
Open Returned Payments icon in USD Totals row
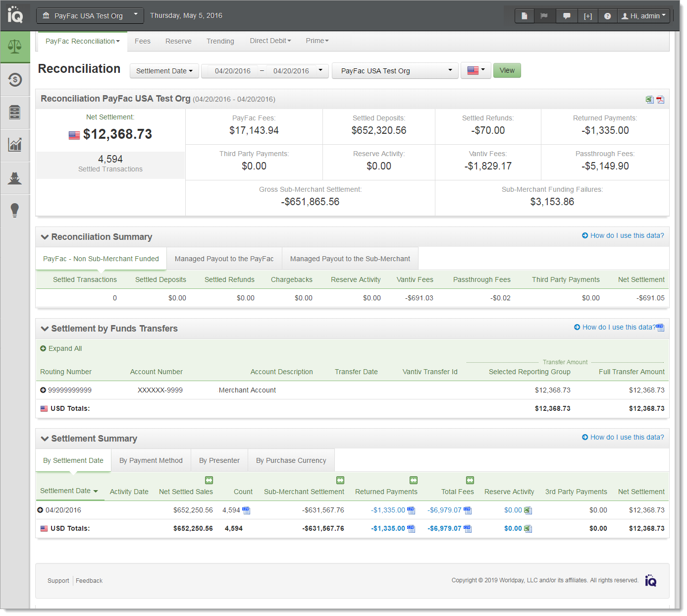click(x=411, y=529)
